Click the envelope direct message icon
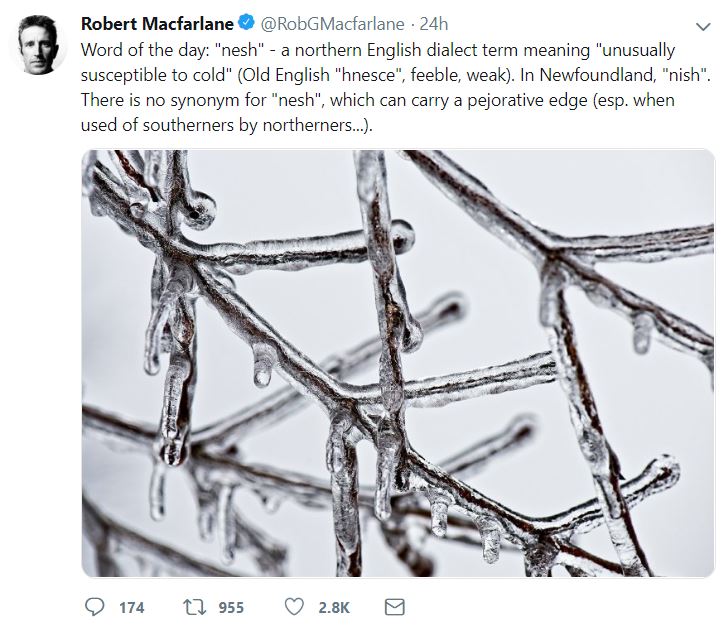 [x=394, y=607]
